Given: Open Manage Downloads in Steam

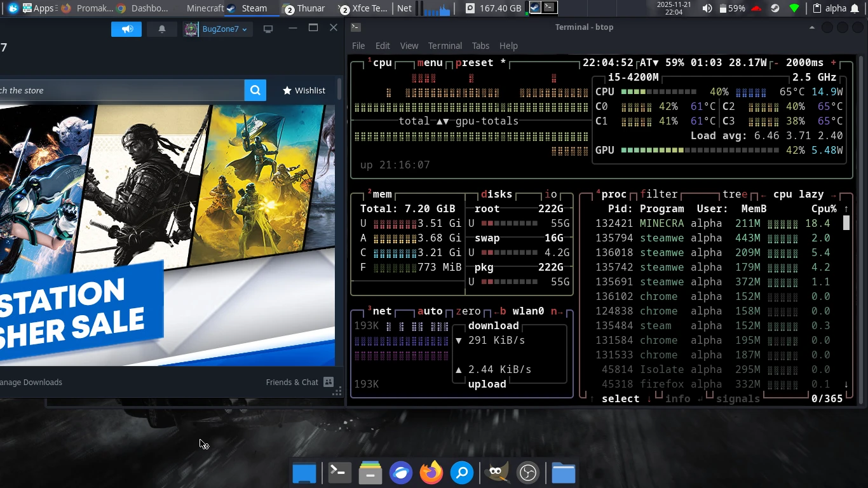Looking at the screenshot, I should [x=31, y=382].
